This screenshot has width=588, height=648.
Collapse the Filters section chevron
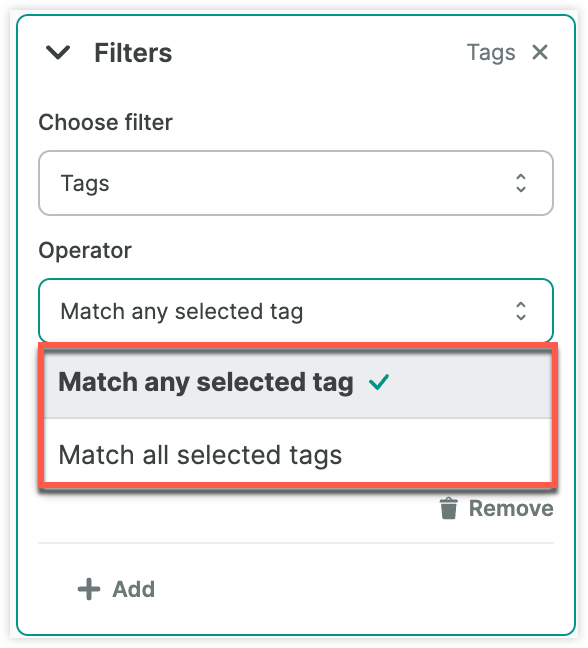tap(58, 52)
